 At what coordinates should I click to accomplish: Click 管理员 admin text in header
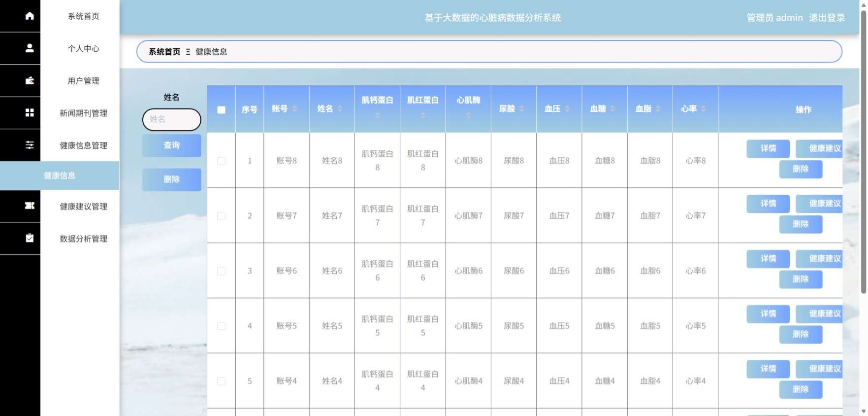tap(774, 18)
